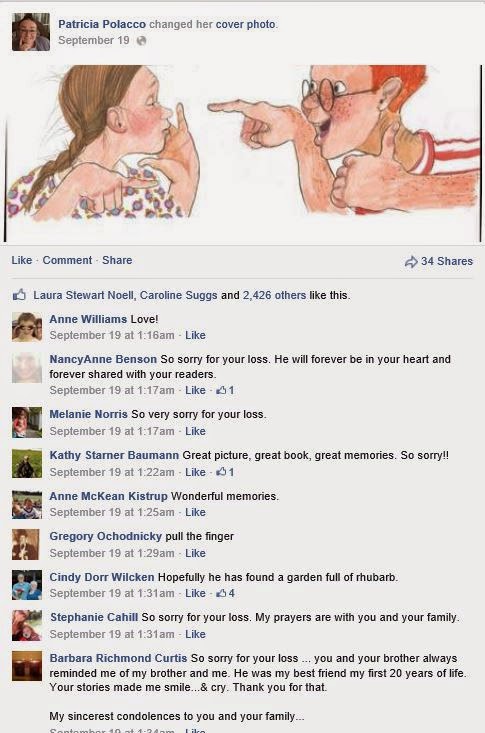The image size is (485, 733).
Task: Click the thumbs-up icon before Laura Stewart Noell
Action: click(19, 295)
